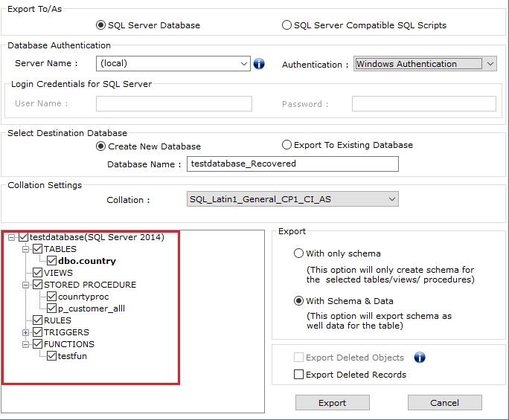Choose SQL Server Compatible SQL Scripts option

(287, 25)
